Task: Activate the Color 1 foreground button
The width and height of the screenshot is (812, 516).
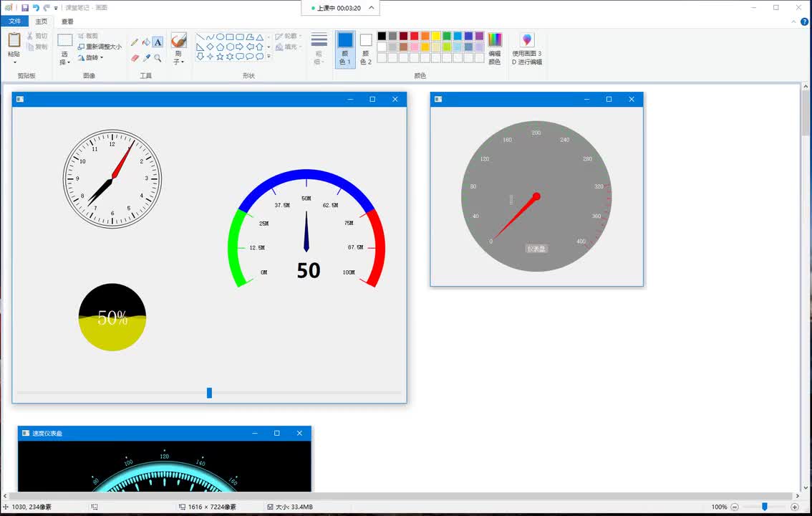Action: pos(345,49)
